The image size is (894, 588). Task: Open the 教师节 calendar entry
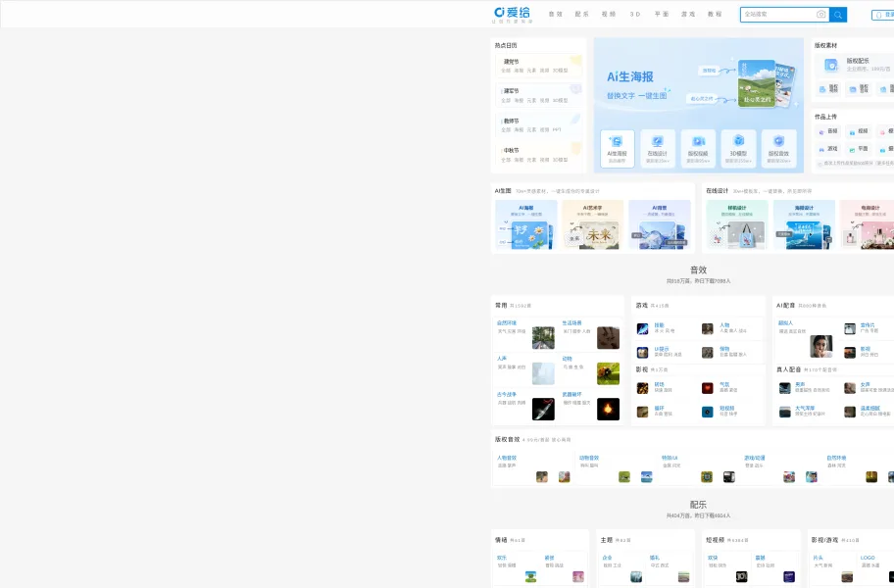coord(511,121)
